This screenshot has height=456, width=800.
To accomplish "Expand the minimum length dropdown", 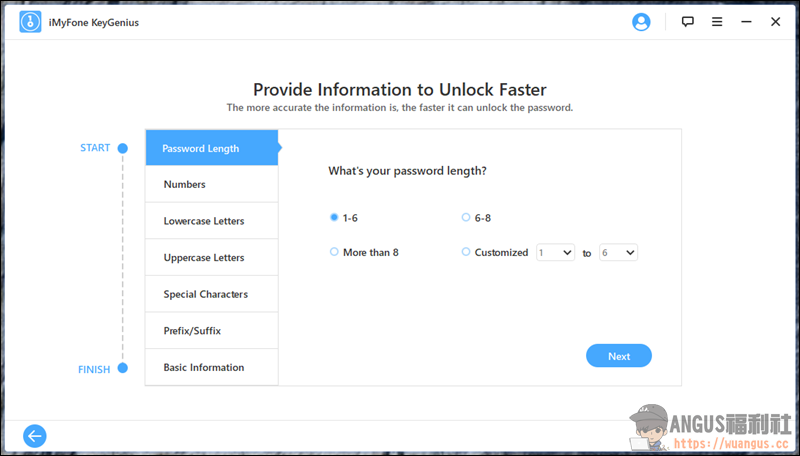I will 555,253.
